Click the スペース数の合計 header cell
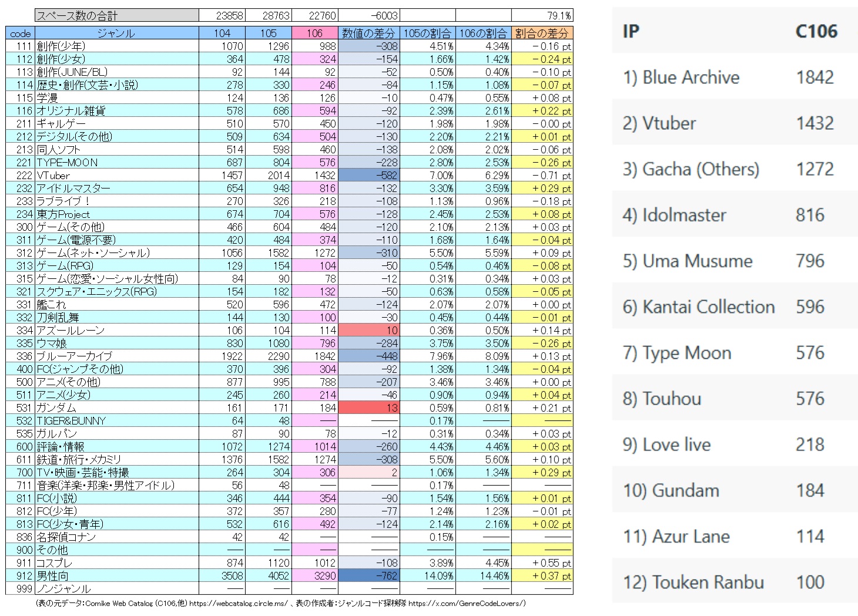This screenshot has height=616, width=858. click(116, 16)
